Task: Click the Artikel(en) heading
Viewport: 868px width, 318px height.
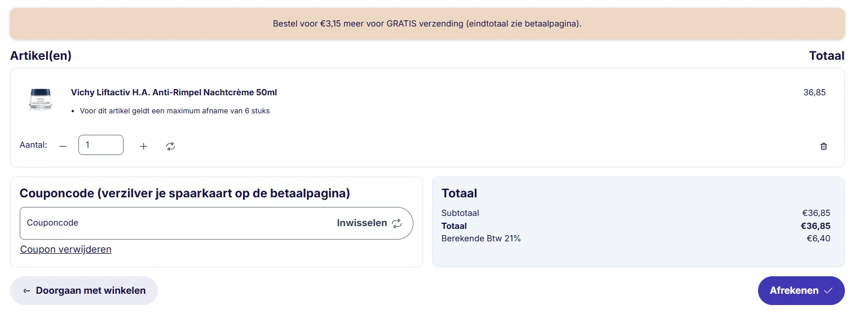Action: [x=41, y=56]
